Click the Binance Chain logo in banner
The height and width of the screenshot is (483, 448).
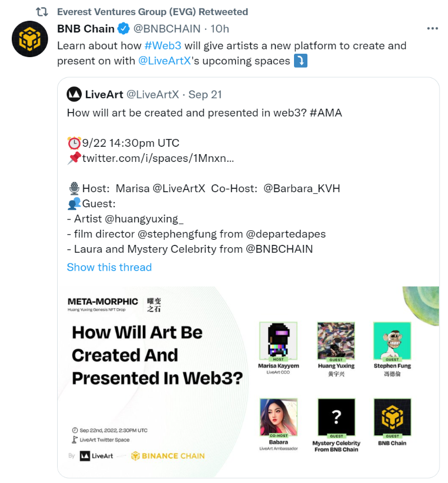pyautogui.click(x=168, y=456)
